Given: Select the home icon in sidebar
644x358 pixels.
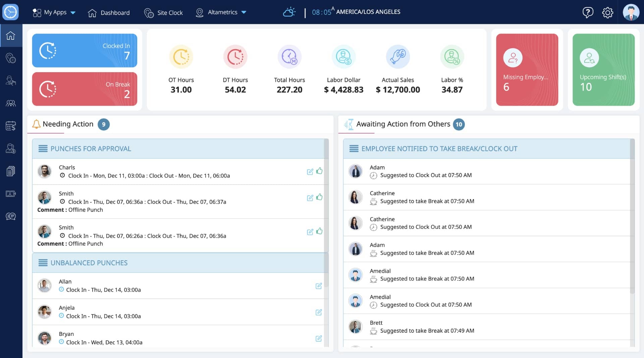Looking at the screenshot, I should coord(11,35).
